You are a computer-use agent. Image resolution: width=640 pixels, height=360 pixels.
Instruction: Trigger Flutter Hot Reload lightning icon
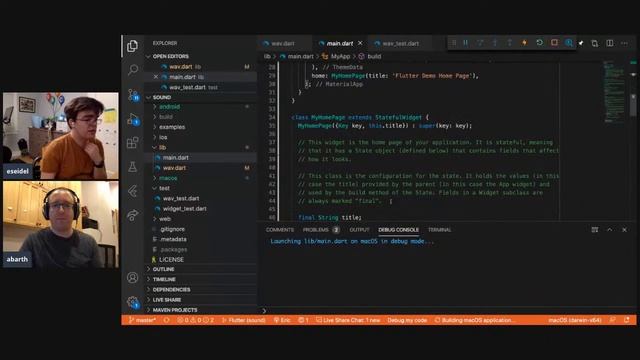point(524,43)
